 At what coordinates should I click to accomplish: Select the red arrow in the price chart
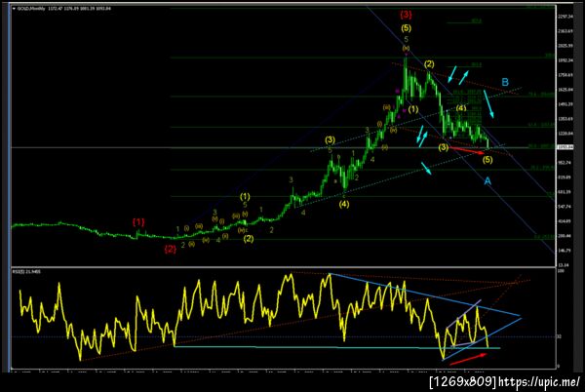(x=467, y=150)
